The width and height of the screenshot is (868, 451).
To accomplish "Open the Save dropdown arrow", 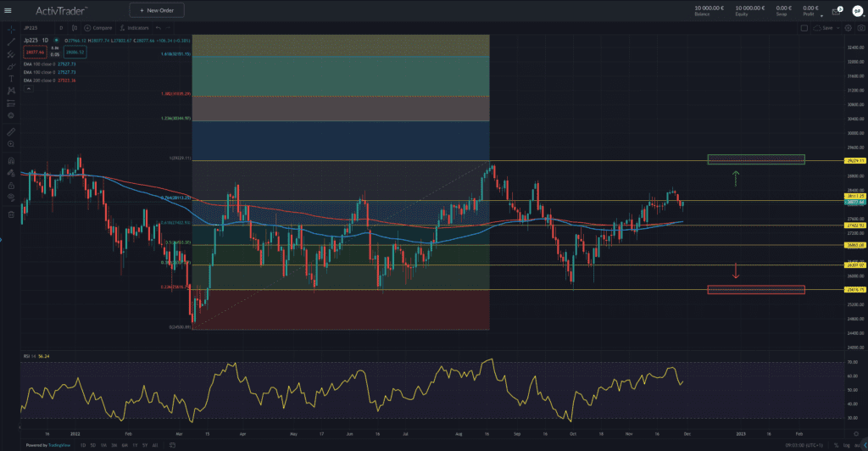I will [838, 28].
